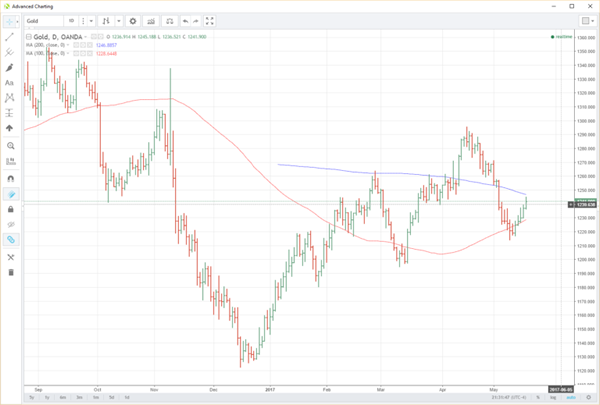600x405 pixels.
Task: Open the indicators panel
Action: click(151, 21)
